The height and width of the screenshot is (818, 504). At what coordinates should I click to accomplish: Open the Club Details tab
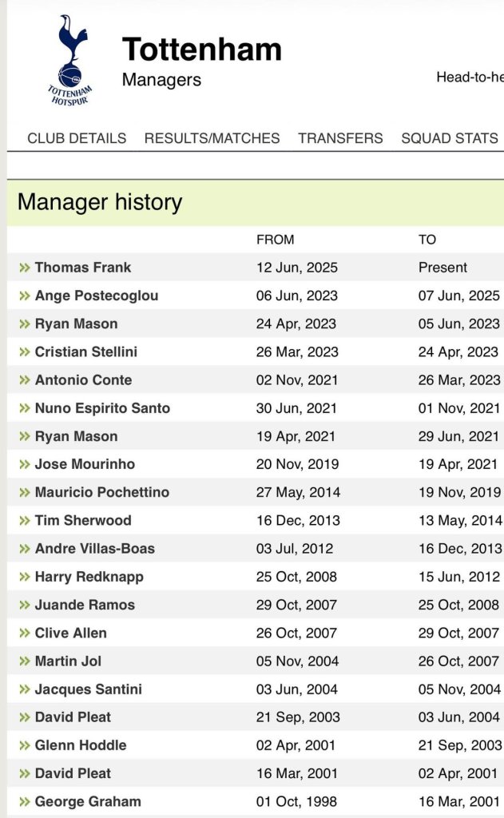77,138
